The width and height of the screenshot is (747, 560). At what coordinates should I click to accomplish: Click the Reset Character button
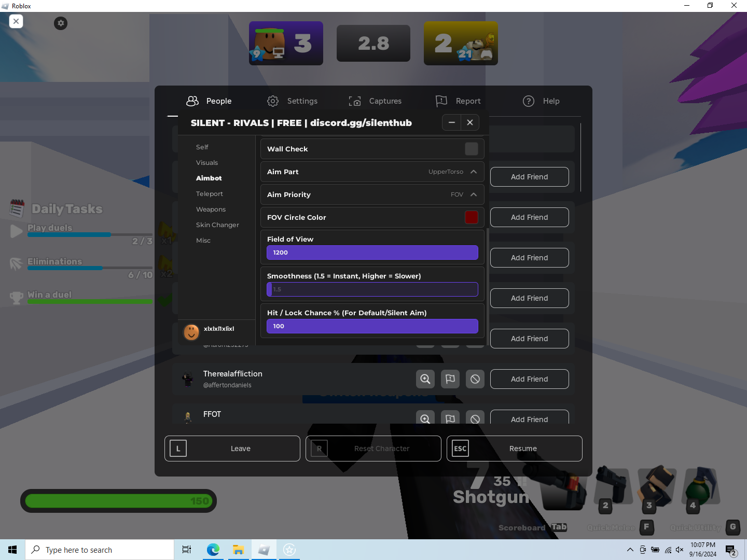pyautogui.click(x=374, y=449)
